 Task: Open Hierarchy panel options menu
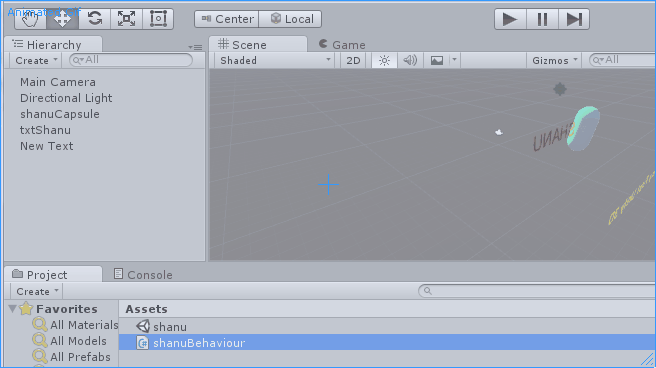click(195, 47)
